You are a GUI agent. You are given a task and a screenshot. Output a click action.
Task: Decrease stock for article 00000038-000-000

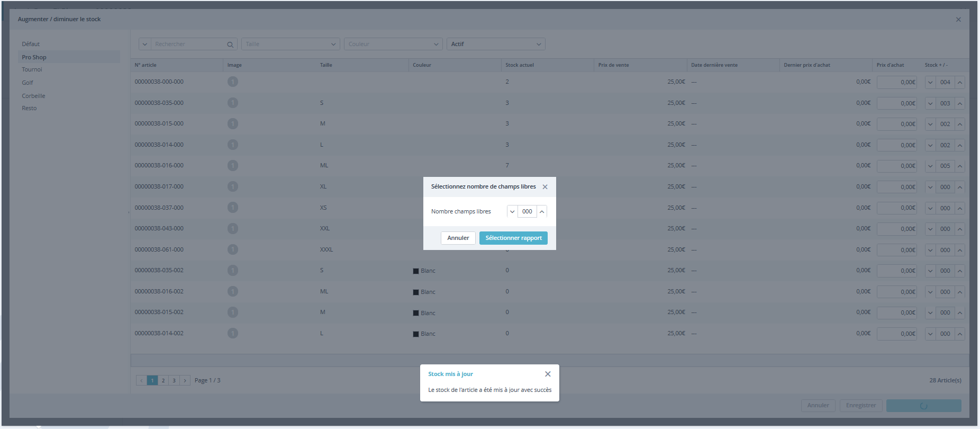(x=930, y=82)
